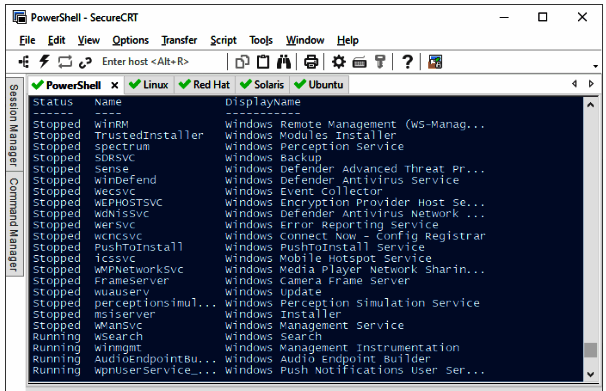606x391 pixels.
Task: Open the Connect dialog icon
Action: [x=24, y=62]
